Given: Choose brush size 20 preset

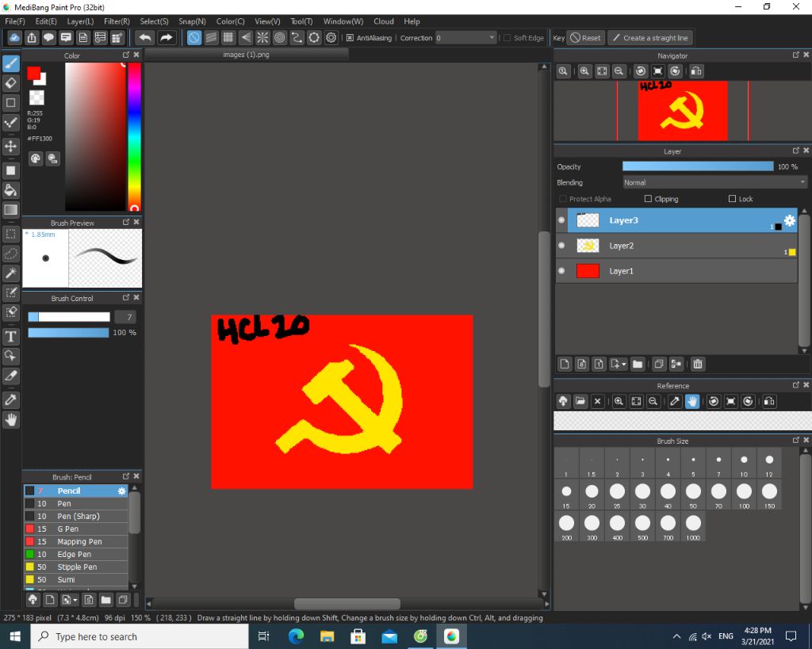Looking at the screenshot, I should [592, 494].
